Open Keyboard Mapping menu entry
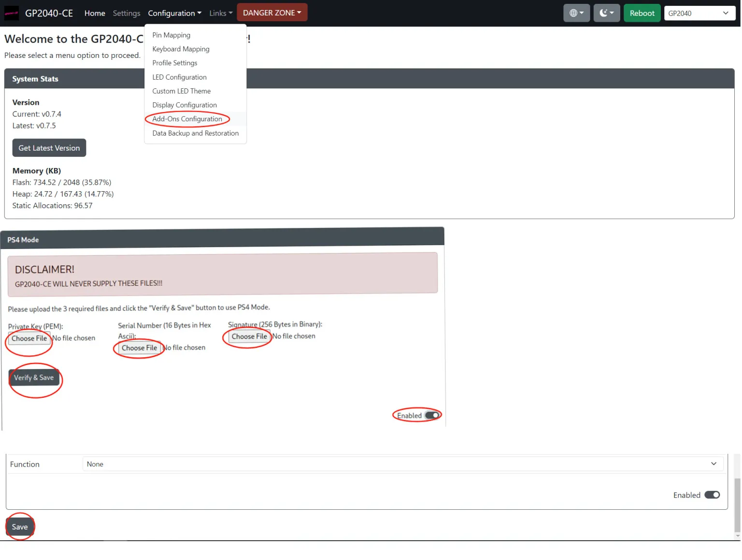 coord(181,49)
